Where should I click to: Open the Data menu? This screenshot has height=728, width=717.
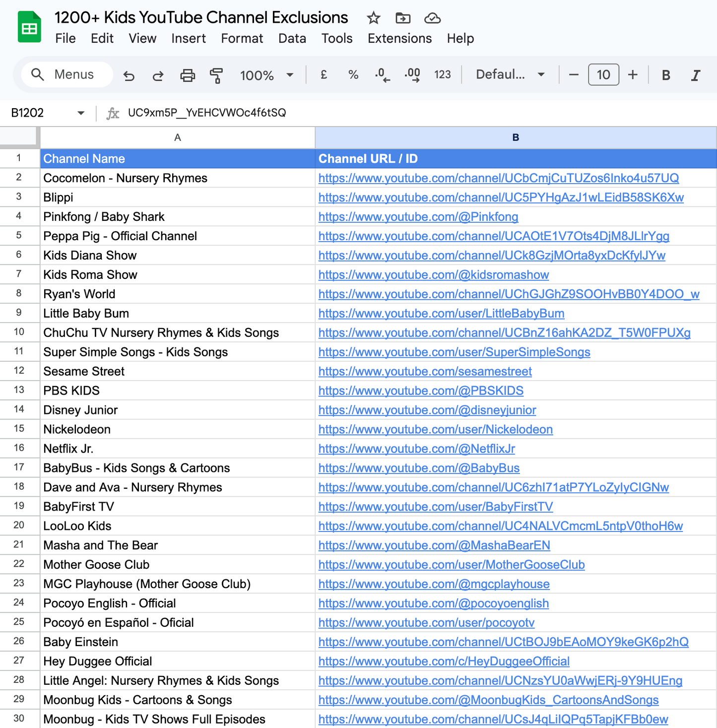coord(292,38)
